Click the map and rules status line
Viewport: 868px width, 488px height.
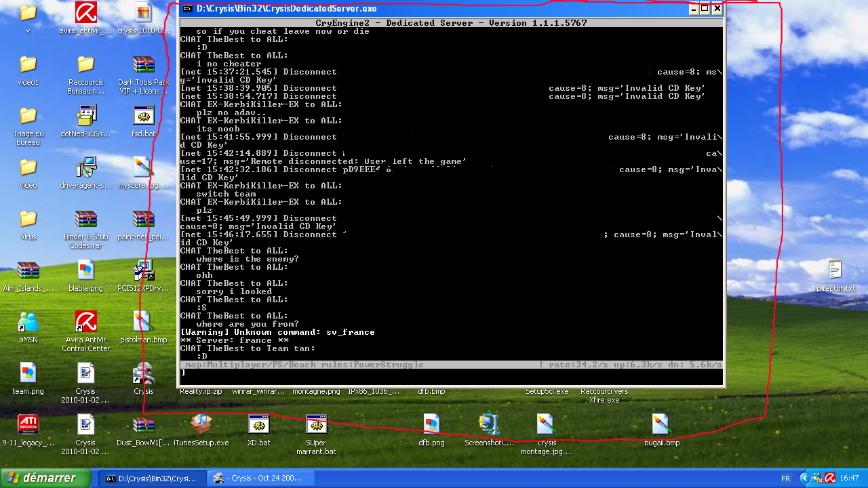coord(304,365)
